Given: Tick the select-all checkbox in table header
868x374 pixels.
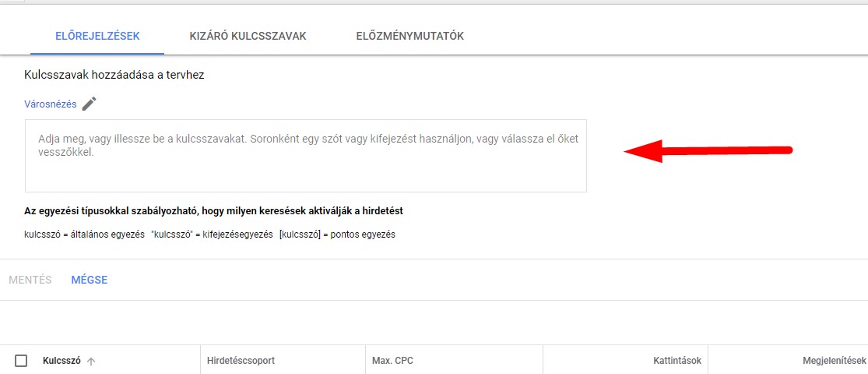Looking at the screenshot, I should (21, 361).
